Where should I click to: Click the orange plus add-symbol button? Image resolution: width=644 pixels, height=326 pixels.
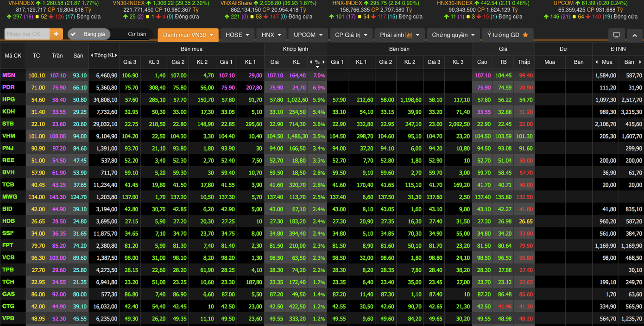click(56, 34)
